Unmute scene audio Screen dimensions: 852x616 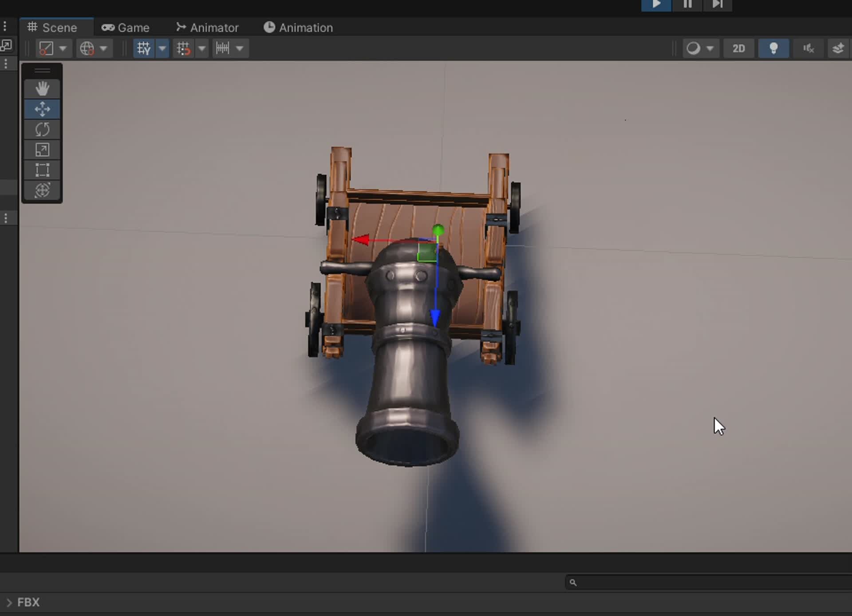click(x=808, y=48)
